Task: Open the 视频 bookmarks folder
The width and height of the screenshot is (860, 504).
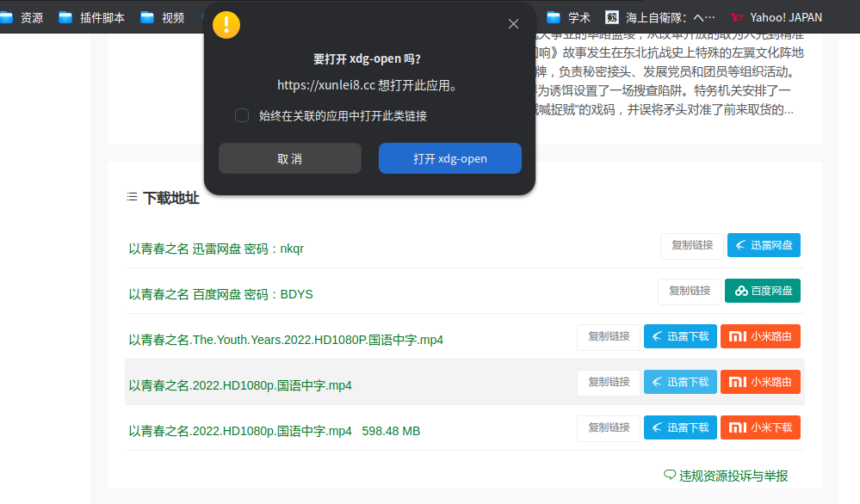Action: (163, 16)
